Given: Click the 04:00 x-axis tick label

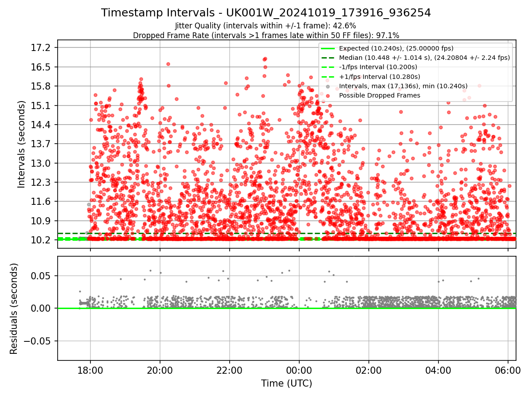Looking at the screenshot, I should tap(438, 370).
